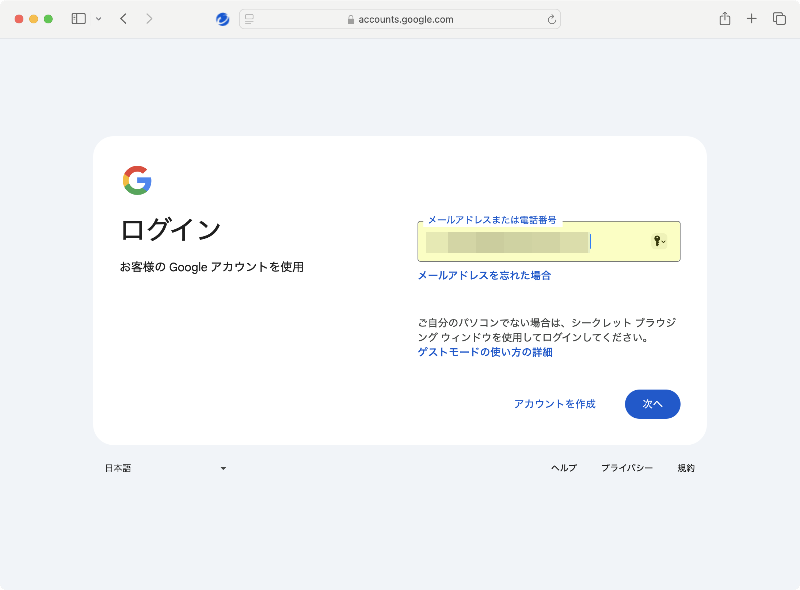Focus the email or phone number field
Image resolution: width=800 pixels, height=590 pixels.
549,241
